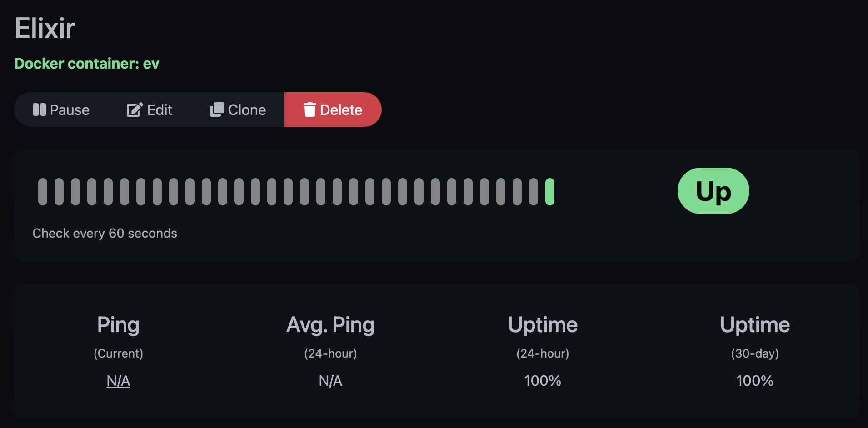Click the Avg. Ping heading
This screenshot has width=868, height=428.
click(330, 325)
